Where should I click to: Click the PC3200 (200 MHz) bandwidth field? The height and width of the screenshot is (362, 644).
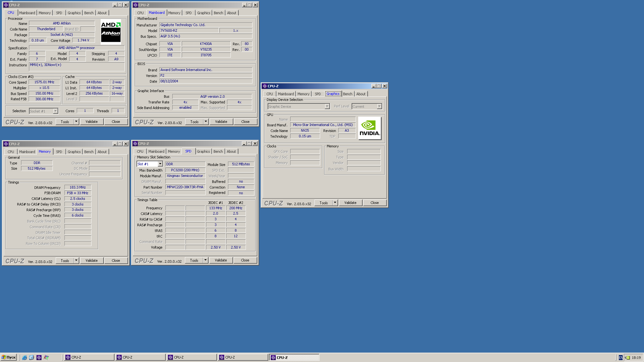click(x=185, y=170)
